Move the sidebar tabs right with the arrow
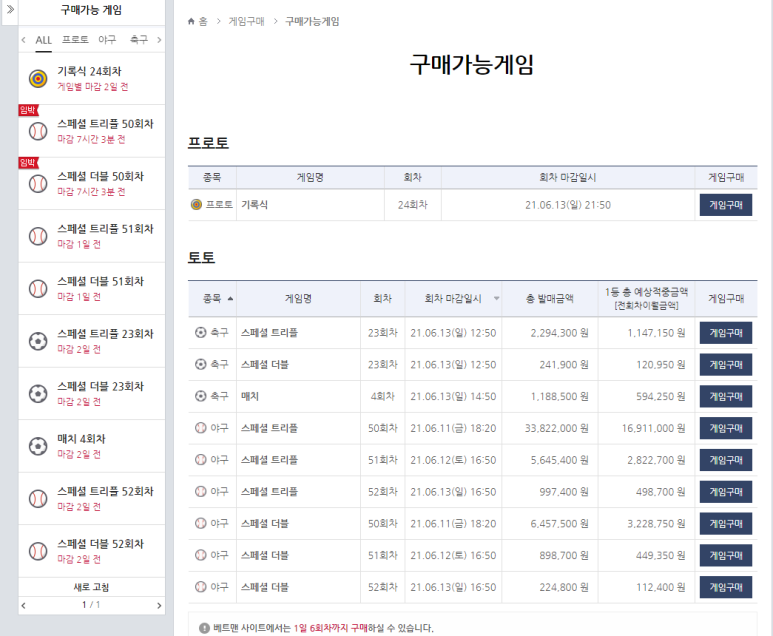Screen dimensions: 773x636 [159, 40]
